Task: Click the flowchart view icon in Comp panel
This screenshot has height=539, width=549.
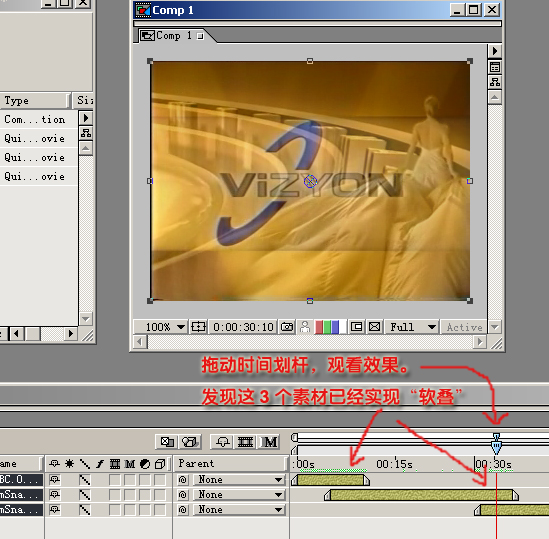Action: (495, 82)
